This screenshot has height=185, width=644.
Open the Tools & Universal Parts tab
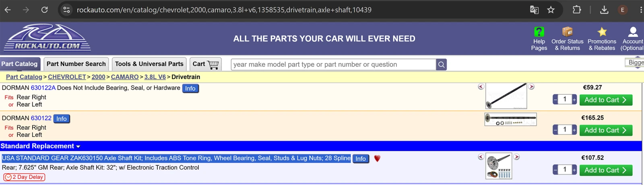click(149, 64)
